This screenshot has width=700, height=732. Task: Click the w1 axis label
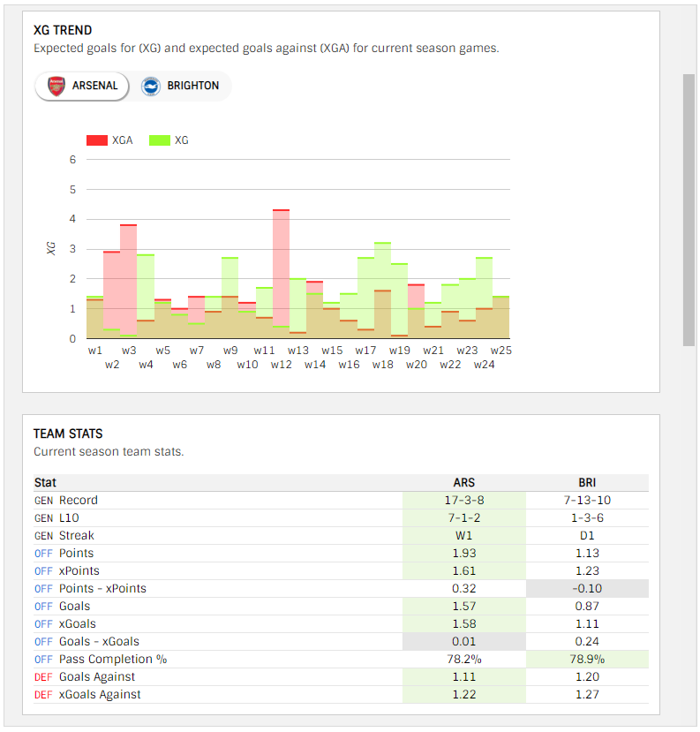click(94, 351)
